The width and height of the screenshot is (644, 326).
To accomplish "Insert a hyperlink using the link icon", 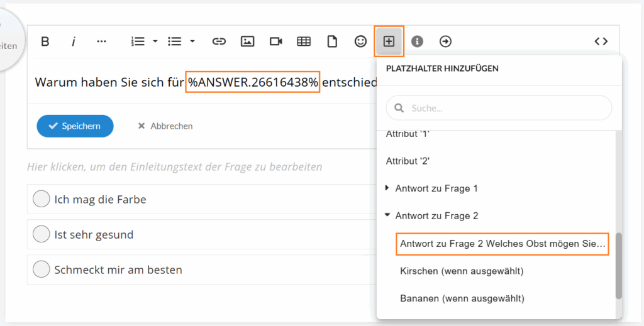I will coord(219,41).
